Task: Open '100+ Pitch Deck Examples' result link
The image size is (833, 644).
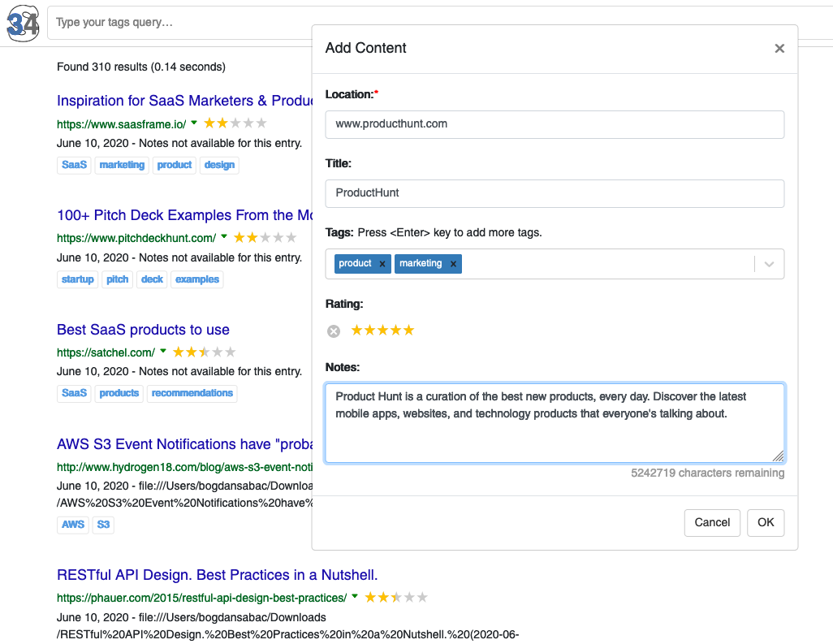Action: coord(184,215)
